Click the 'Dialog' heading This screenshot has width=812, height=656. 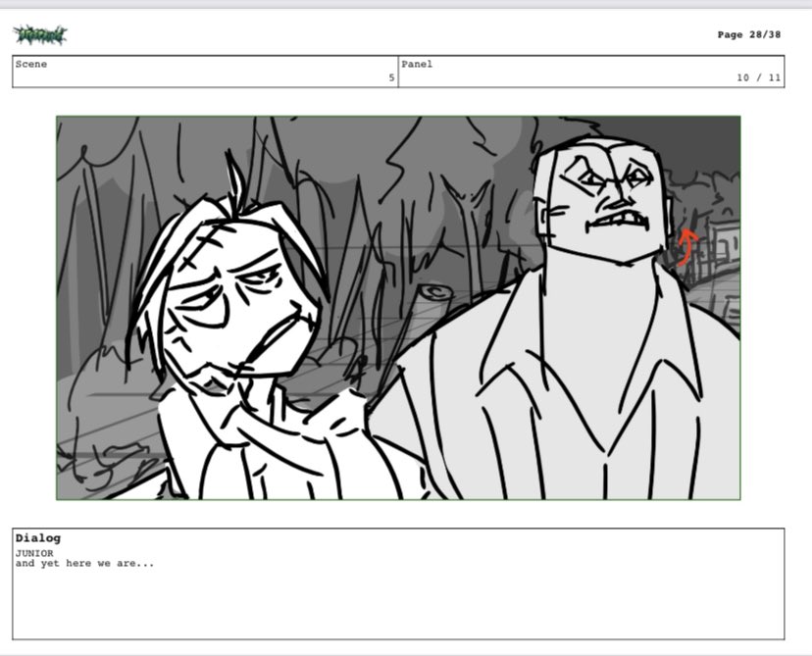(38, 538)
